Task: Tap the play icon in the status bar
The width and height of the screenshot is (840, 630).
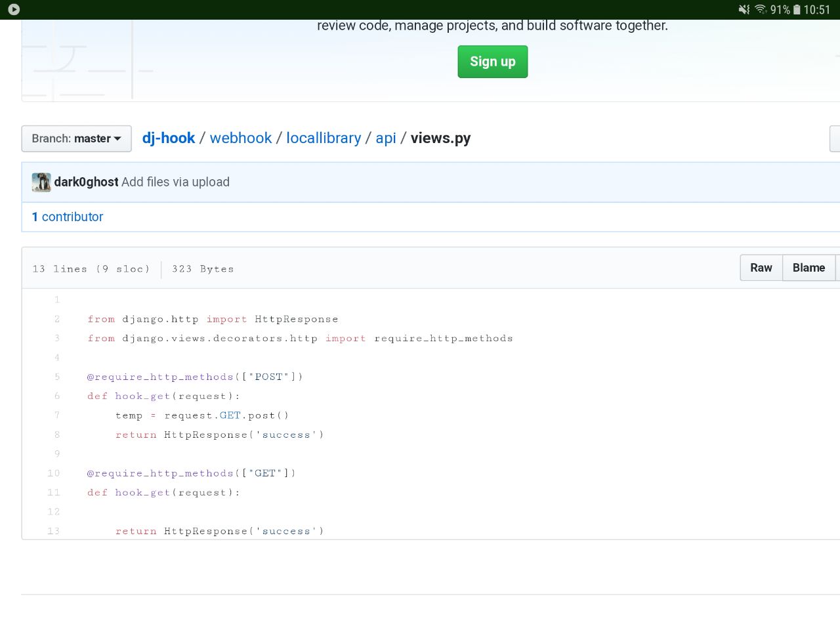Action: [14, 9]
